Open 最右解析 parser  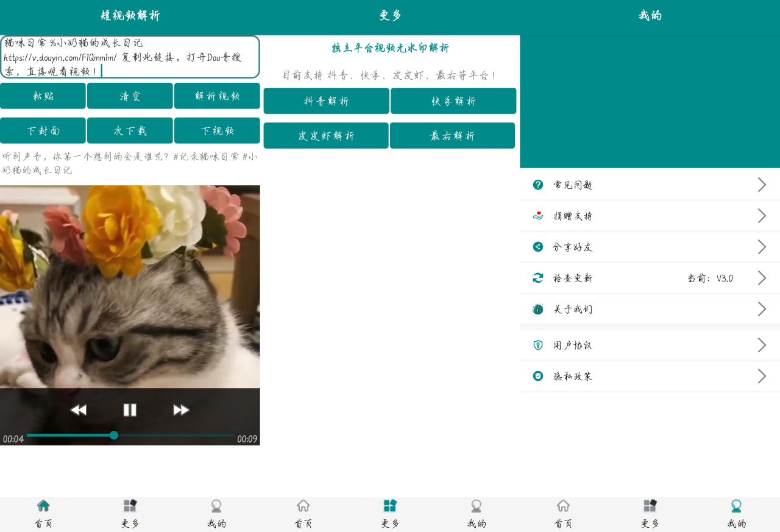click(452, 135)
